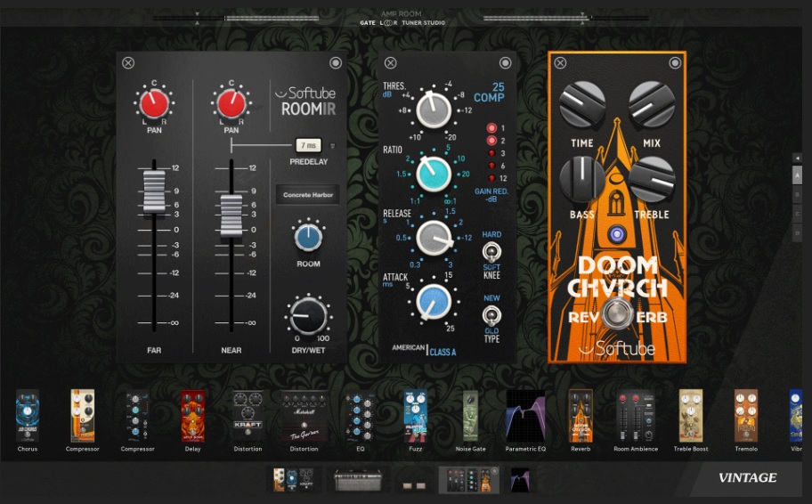Click the 7 ms predelay value field
The image size is (812, 504).
[x=309, y=145]
